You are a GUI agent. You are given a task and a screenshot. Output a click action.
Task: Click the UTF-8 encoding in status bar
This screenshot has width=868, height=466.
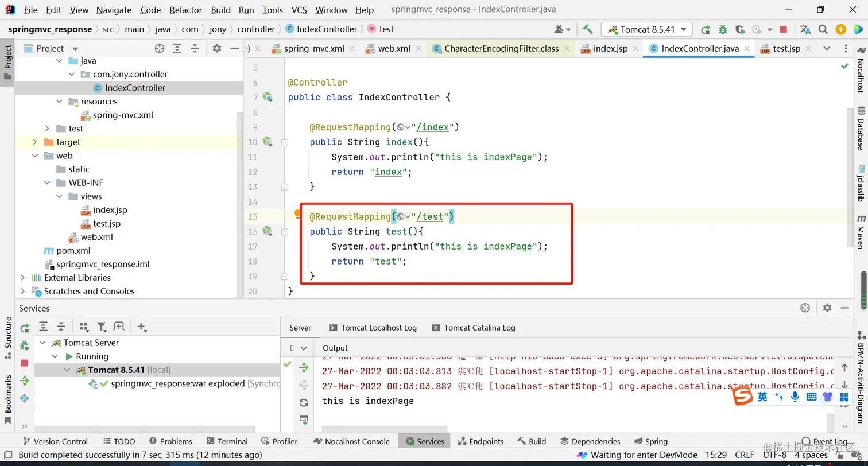[x=774, y=455]
